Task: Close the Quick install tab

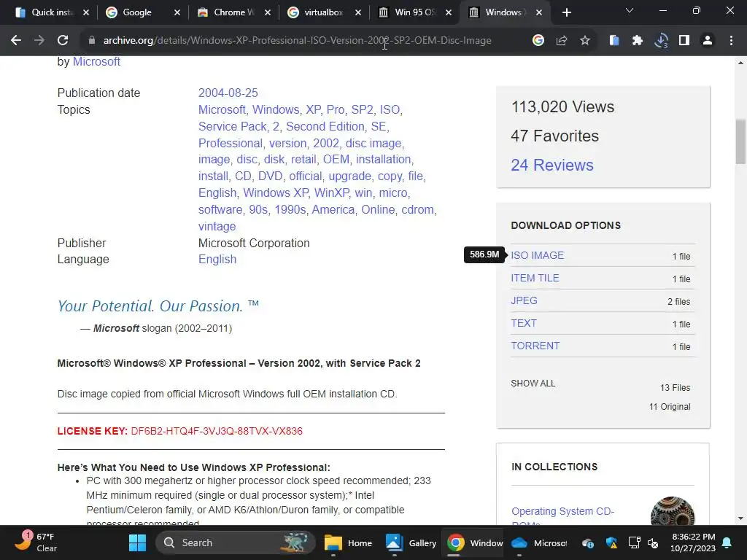Action: 86,12
